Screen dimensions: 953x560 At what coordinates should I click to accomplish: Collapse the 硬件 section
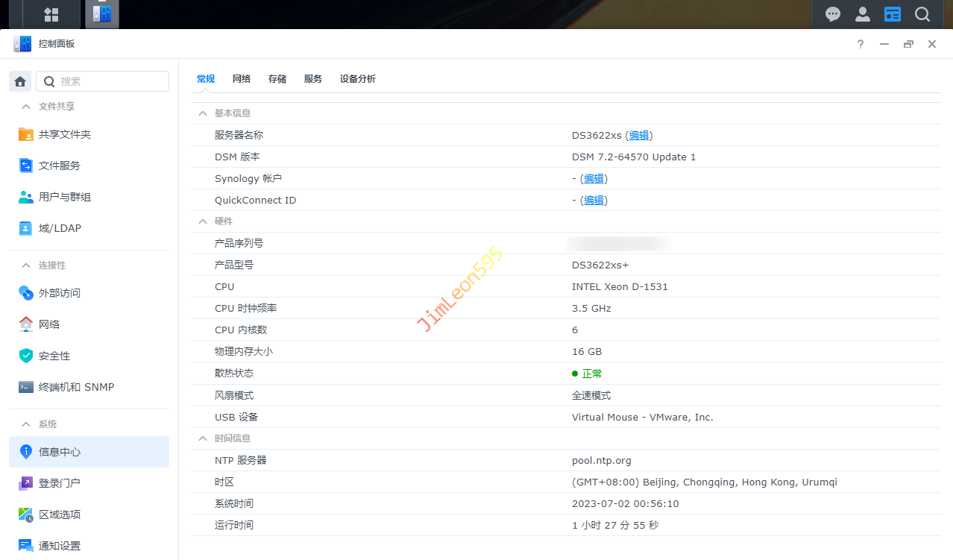[x=202, y=221]
